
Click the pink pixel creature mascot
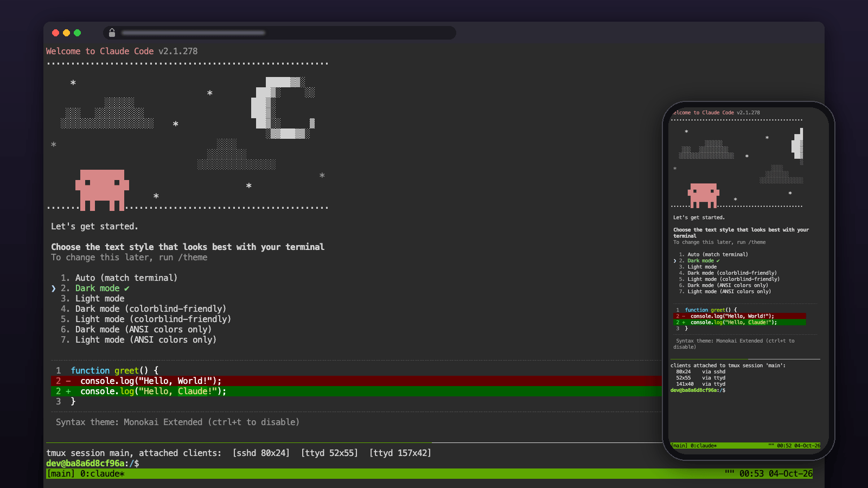(x=102, y=190)
